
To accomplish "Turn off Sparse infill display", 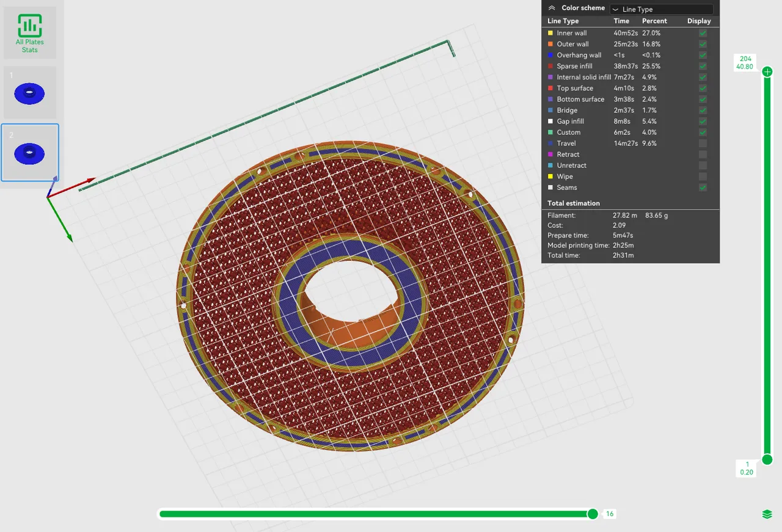I will coord(702,66).
